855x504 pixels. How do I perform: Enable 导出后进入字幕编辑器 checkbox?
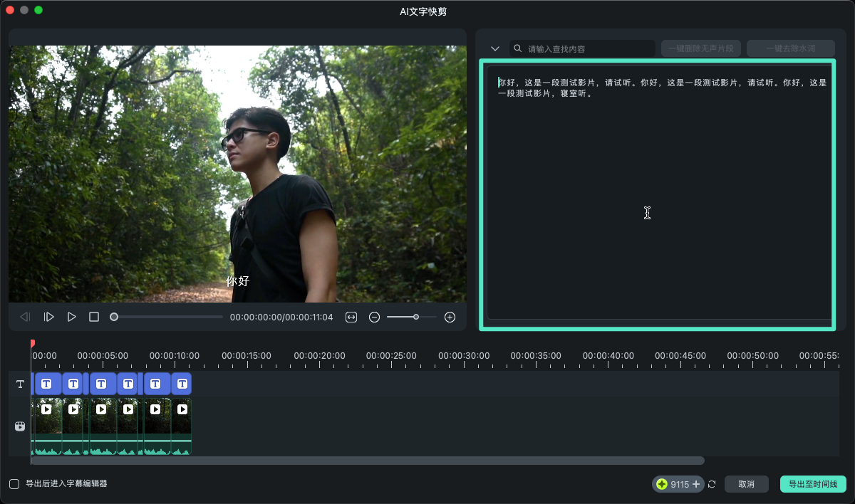click(x=14, y=484)
